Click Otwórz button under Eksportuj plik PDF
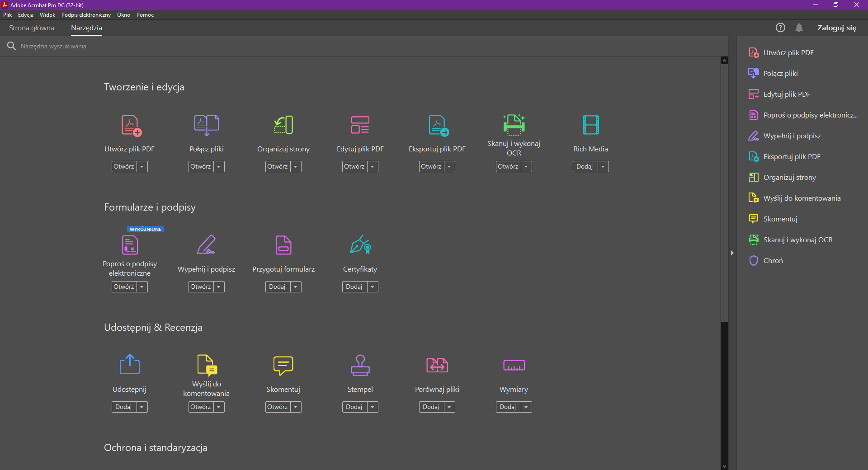 [431, 167]
